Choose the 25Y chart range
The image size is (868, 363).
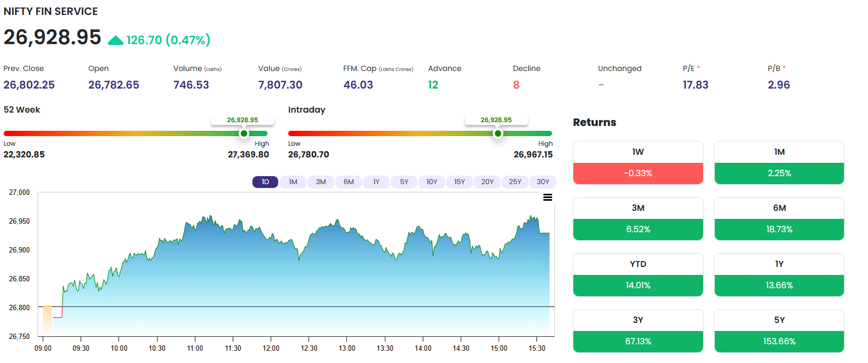(x=515, y=182)
